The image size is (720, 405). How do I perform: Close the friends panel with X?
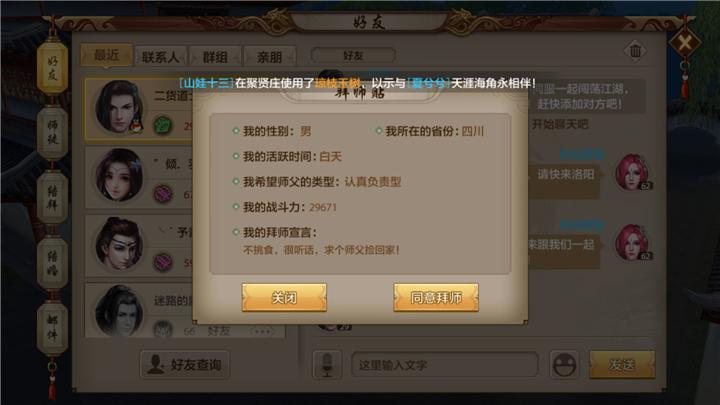[684, 44]
